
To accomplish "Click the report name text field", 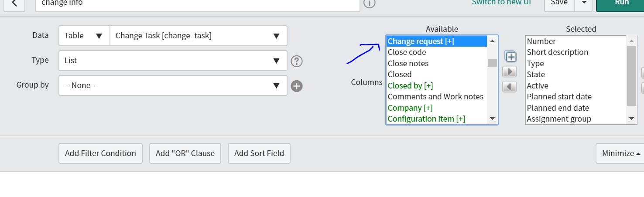I will click(197, 3).
